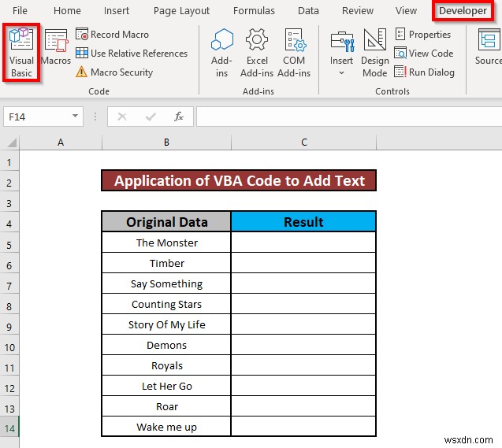
Task: Start Record Macro
Action: point(113,34)
